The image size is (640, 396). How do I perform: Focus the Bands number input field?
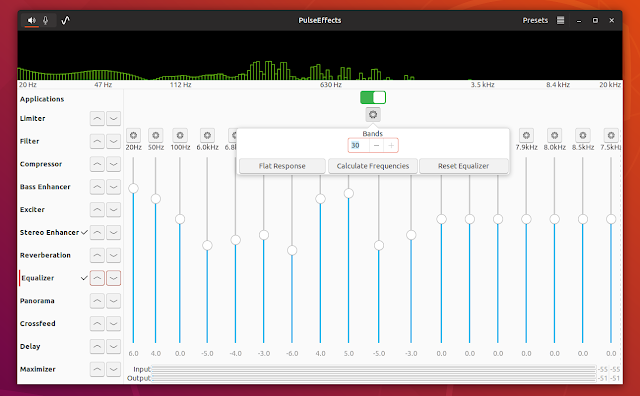[x=359, y=145]
